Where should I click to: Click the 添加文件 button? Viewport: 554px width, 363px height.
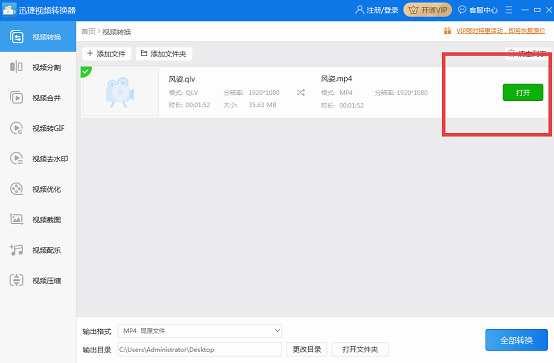tap(106, 54)
